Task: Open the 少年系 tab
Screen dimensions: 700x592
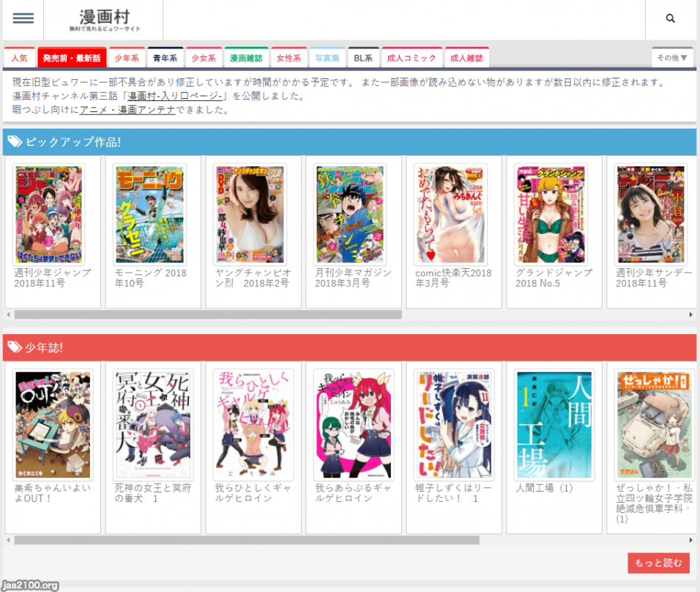Action: pyautogui.click(x=127, y=58)
